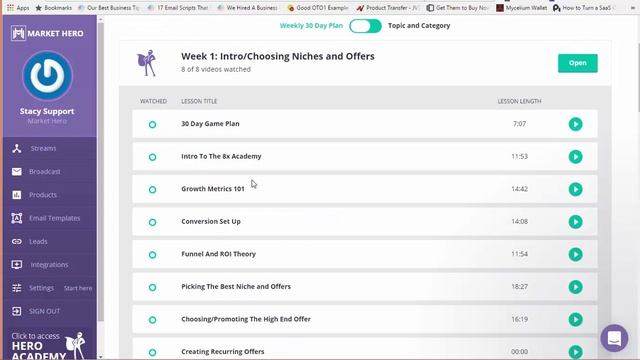This screenshot has width=640, height=360.
Task: Click the Integrations icon
Action: tap(17, 265)
